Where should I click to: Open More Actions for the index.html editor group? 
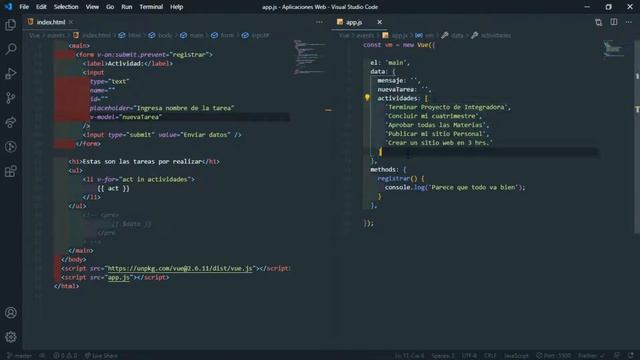coord(319,22)
